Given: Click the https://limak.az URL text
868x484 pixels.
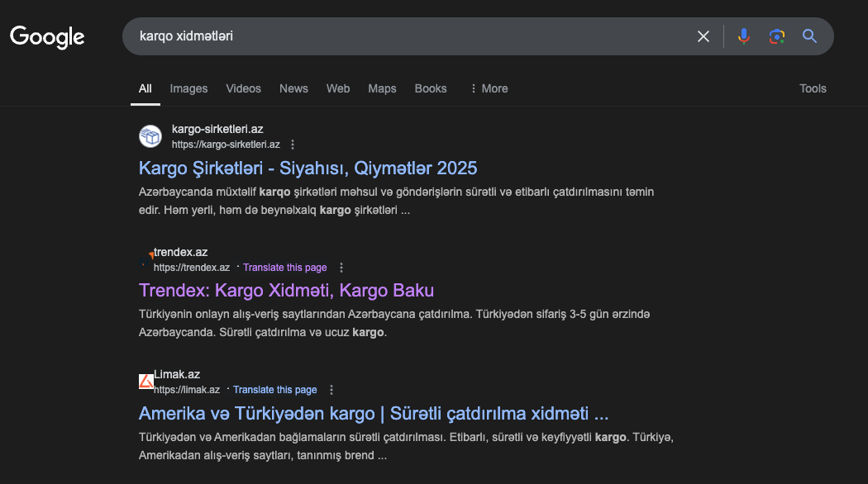Looking at the screenshot, I should (x=187, y=390).
